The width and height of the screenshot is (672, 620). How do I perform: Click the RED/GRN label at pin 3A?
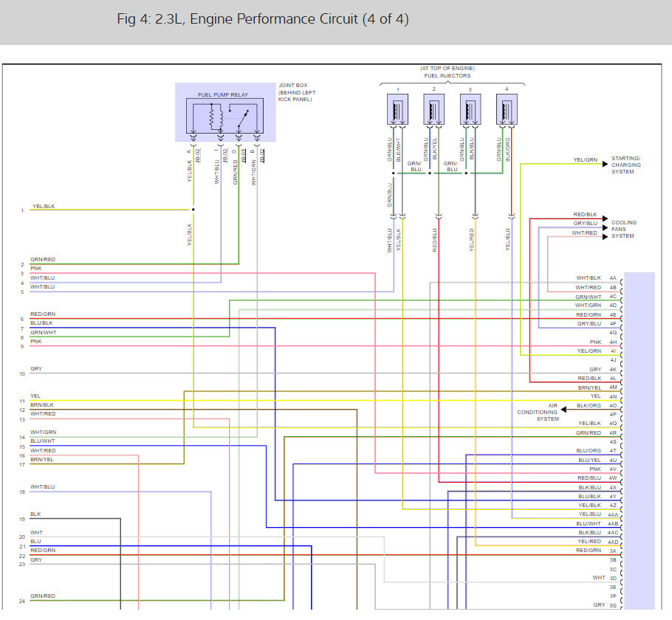coord(589,550)
